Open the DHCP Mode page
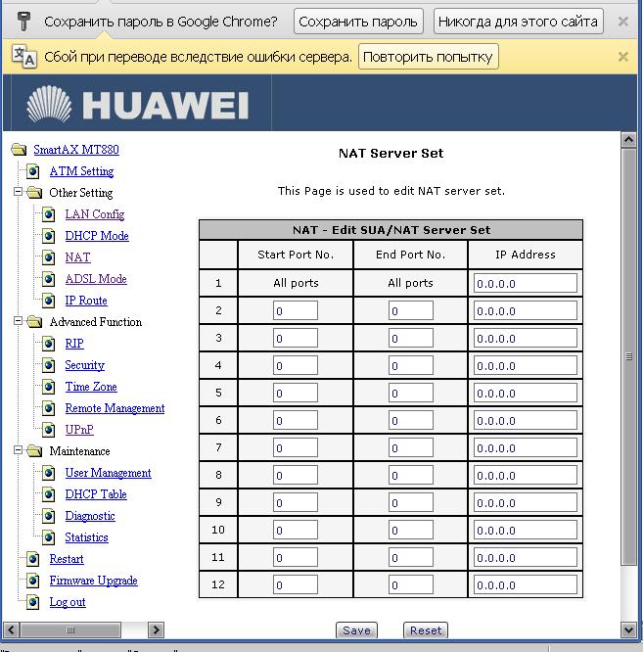Viewport: 644px width, 652px height. tap(96, 236)
